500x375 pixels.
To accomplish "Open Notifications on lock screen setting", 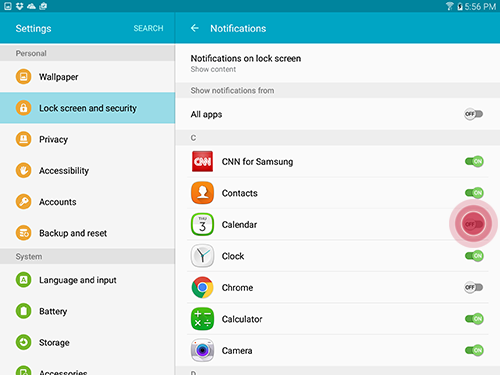I will [x=337, y=63].
